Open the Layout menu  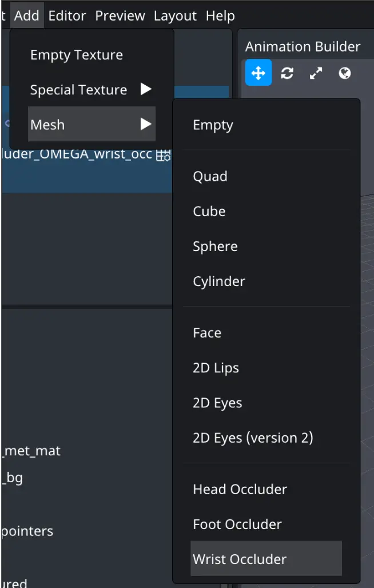(x=175, y=16)
